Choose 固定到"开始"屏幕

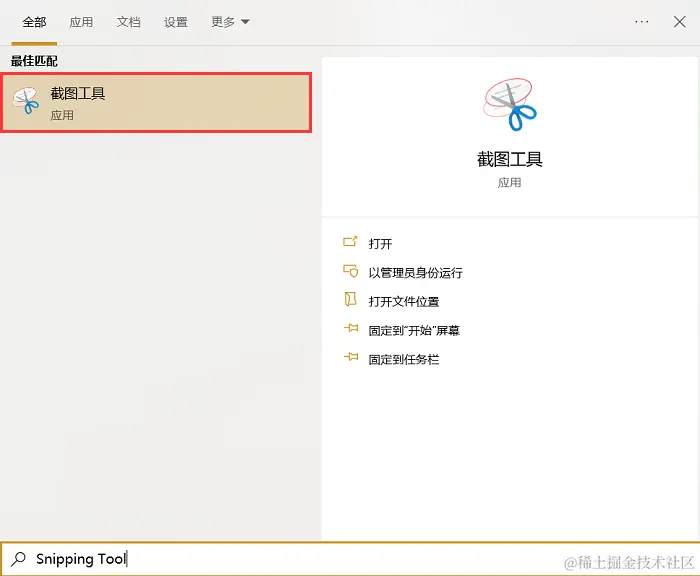pyautogui.click(x=414, y=331)
